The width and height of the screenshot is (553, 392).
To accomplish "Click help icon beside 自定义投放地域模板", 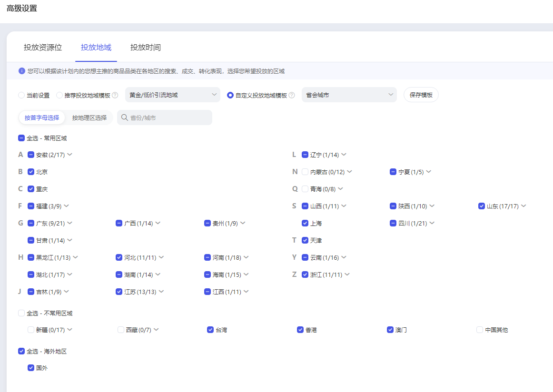I will point(291,95).
